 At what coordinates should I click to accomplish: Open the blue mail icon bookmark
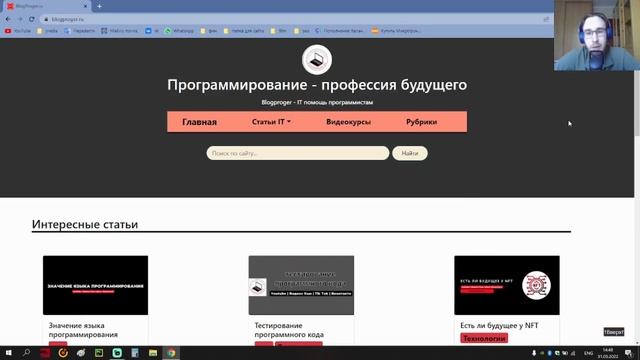pyautogui.click(x=152, y=31)
